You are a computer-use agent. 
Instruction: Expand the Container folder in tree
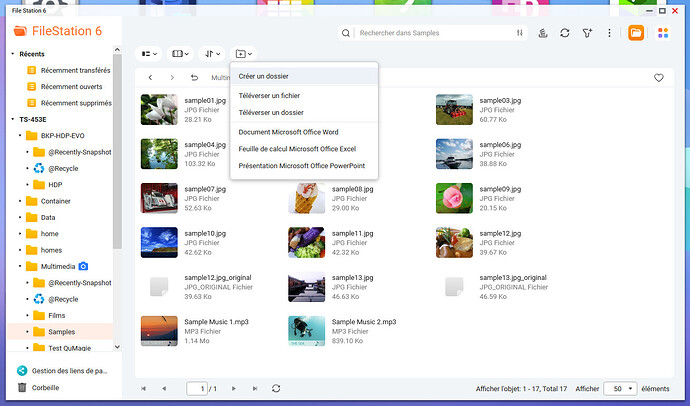pyautogui.click(x=19, y=200)
